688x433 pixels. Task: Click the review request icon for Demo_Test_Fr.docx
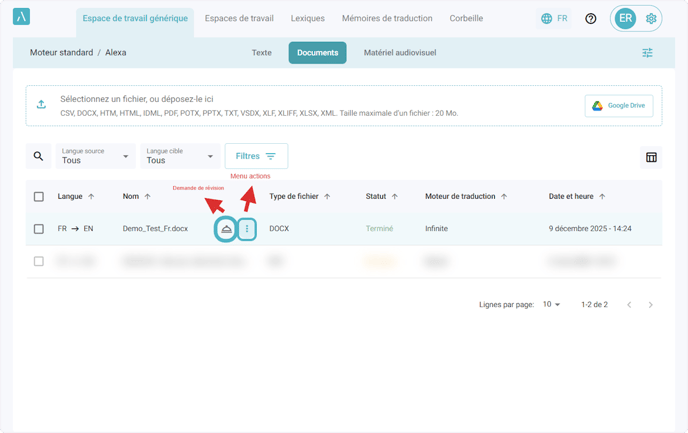click(x=226, y=229)
